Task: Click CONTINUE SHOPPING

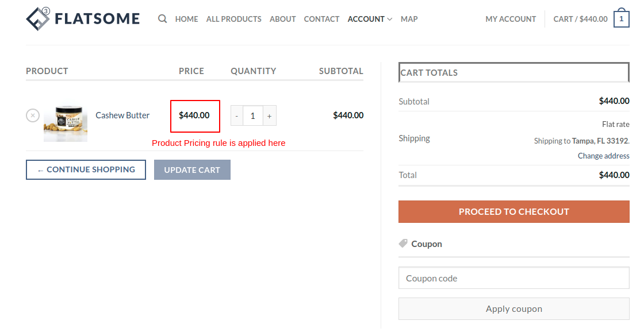Action: (x=85, y=169)
